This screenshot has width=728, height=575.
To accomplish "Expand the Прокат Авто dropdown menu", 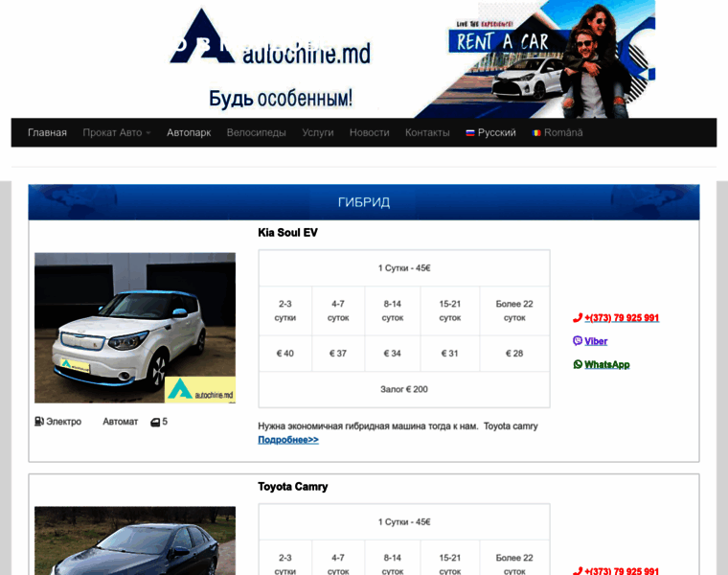I will click(x=117, y=133).
